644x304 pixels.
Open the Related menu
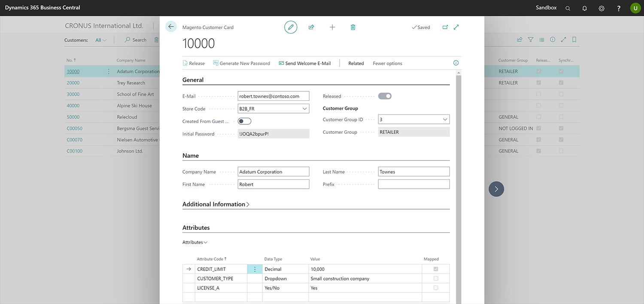356,63
